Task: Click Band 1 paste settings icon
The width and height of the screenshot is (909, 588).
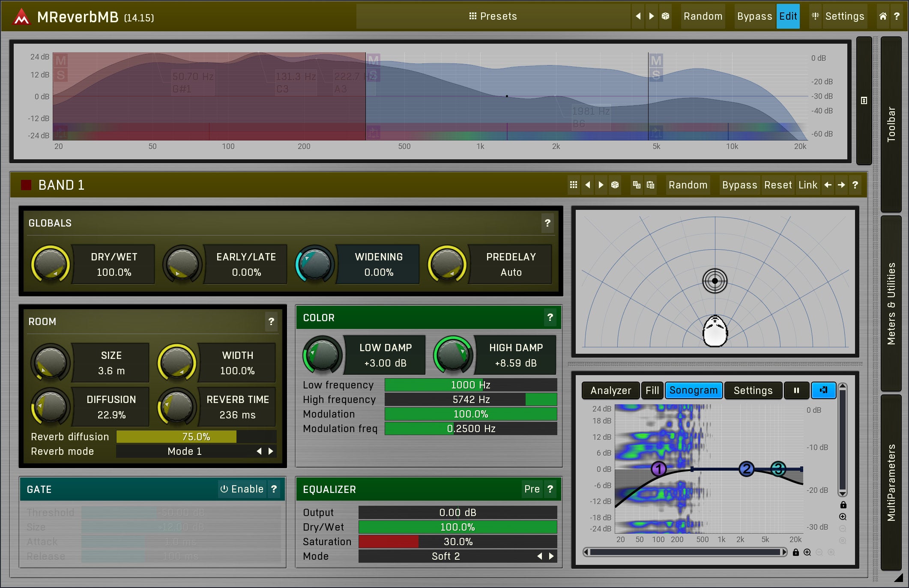Action: [x=650, y=185]
